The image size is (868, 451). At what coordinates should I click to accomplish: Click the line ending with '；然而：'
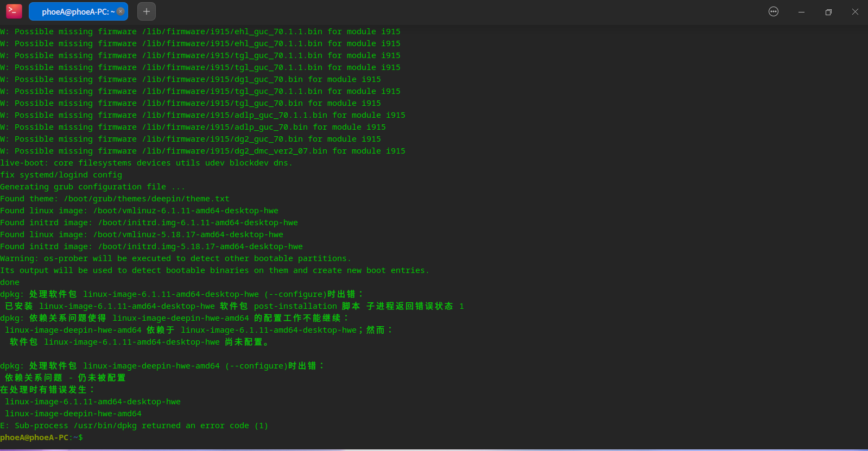pyautogui.click(x=199, y=330)
